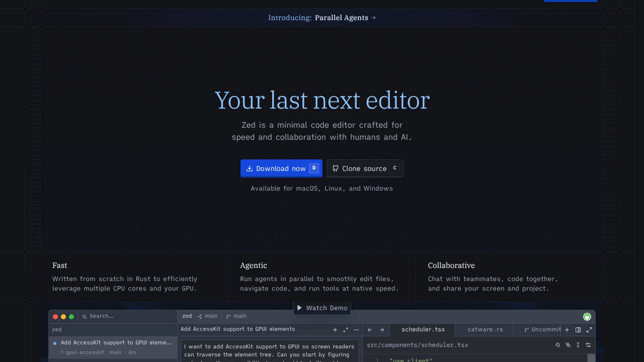Click the C keyboard shortcut badge
Image resolution: width=644 pixels, height=362 pixels.
point(395,168)
